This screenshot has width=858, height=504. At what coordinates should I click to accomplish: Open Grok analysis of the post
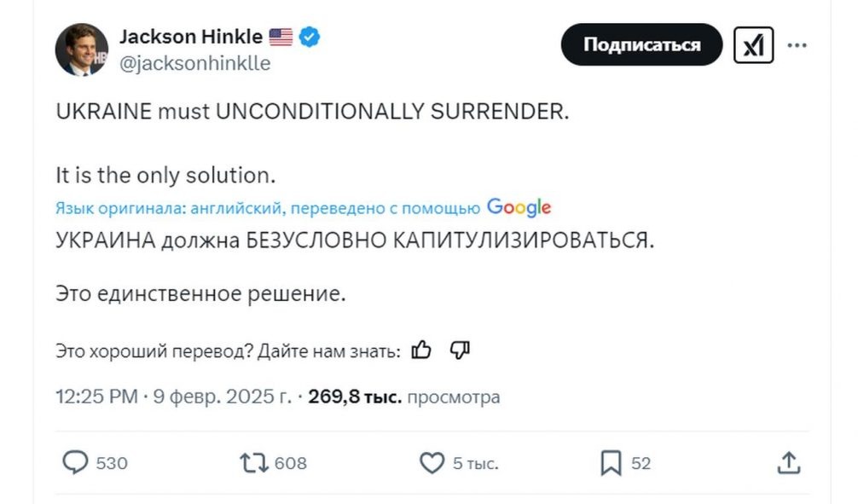coord(754,45)
